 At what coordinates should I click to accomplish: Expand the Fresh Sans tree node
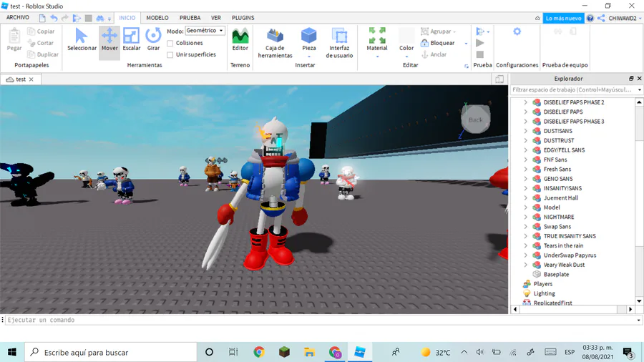pyautogui.click(x=525, y=169)
